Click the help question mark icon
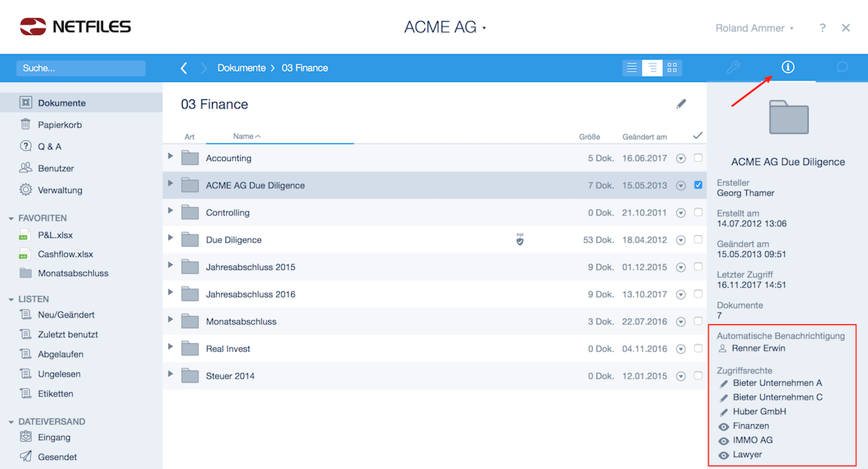Viewport: 868px width, 469px height. tap(822, 28)
